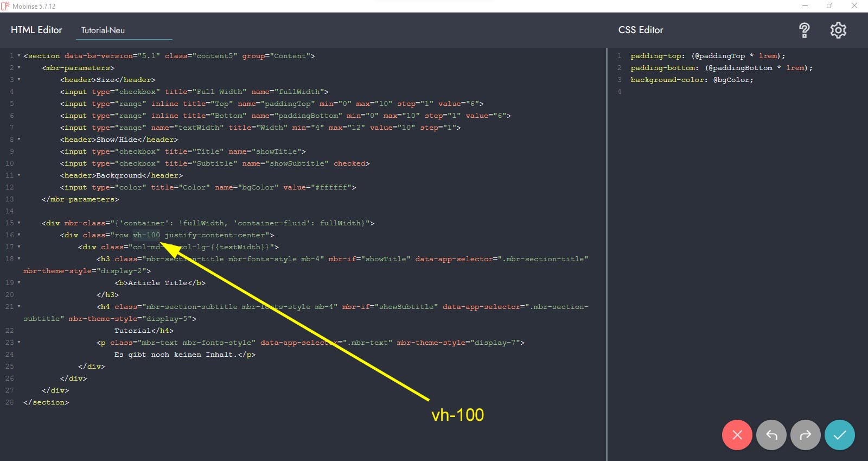
Task: Click the 'Tutorial</h4>' text on line 22
Action: pyautogui.click(x=144, y=331)
